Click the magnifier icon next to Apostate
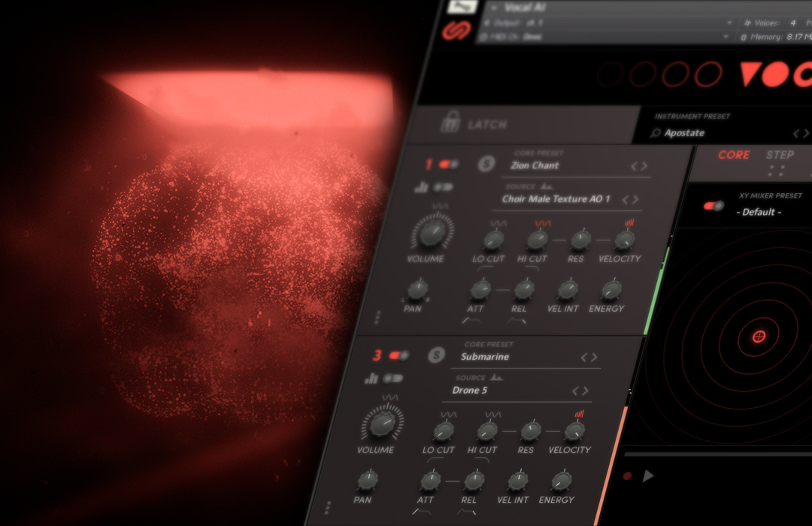The height and width of the screenshot is (526, 812). [x=656, y=133]
